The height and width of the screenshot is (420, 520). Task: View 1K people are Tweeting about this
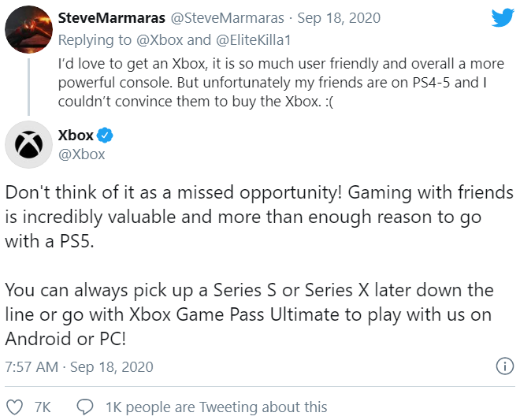216,407
